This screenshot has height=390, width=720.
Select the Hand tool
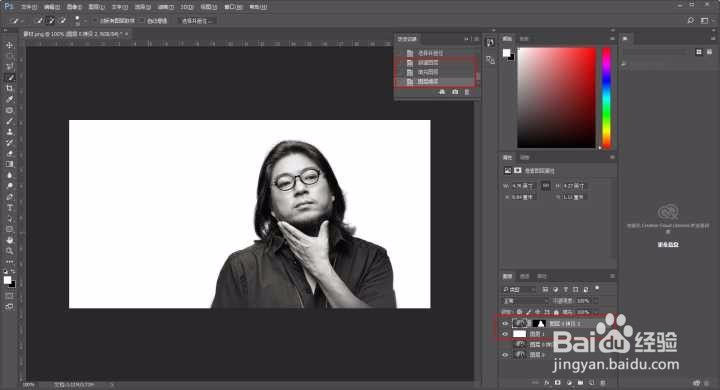pos(9,240)
